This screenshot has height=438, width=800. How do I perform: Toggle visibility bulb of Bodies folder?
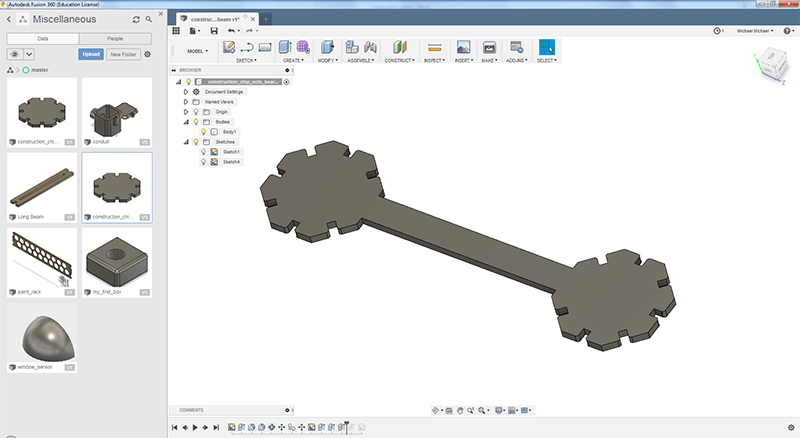[x=196, y=122]
